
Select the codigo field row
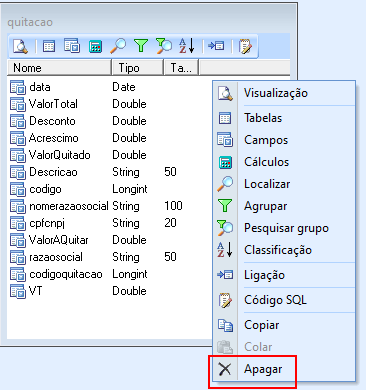click(x=109, y=189)
